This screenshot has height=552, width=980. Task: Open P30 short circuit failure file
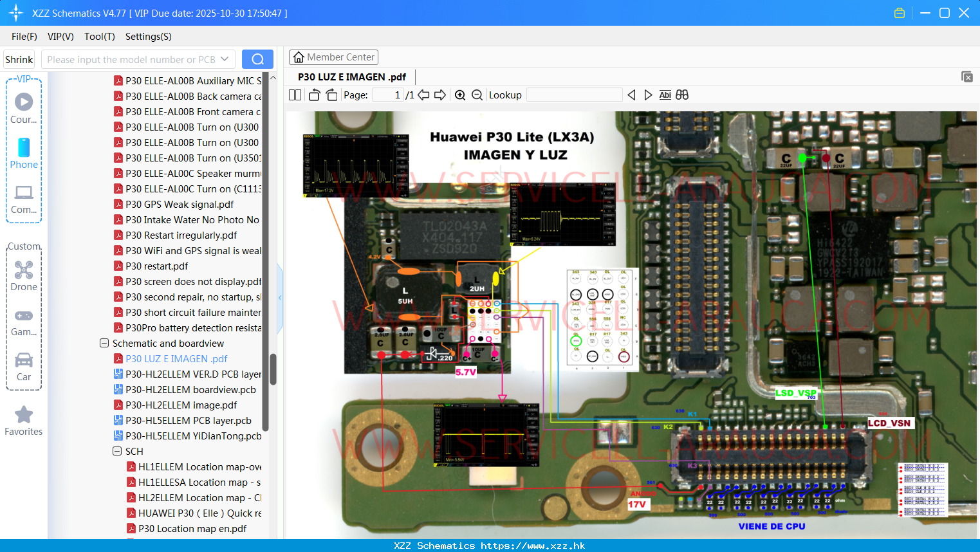click(187, 312)
